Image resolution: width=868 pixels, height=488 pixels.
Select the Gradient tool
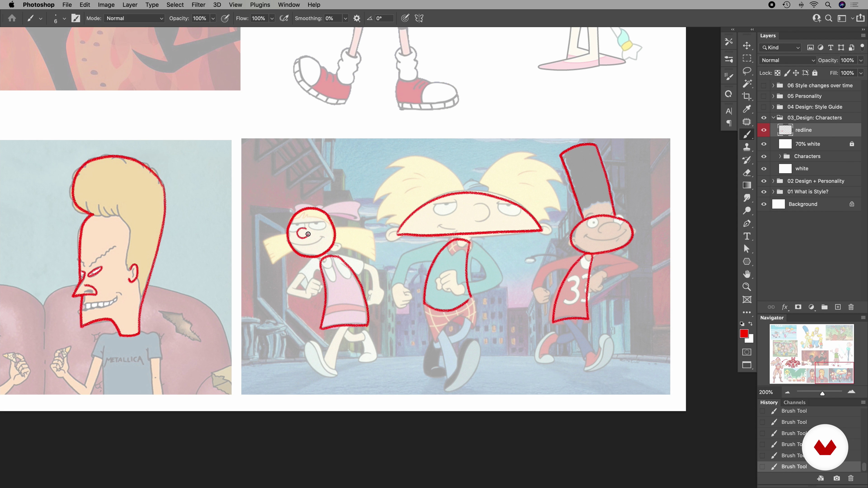click(747, 185)
